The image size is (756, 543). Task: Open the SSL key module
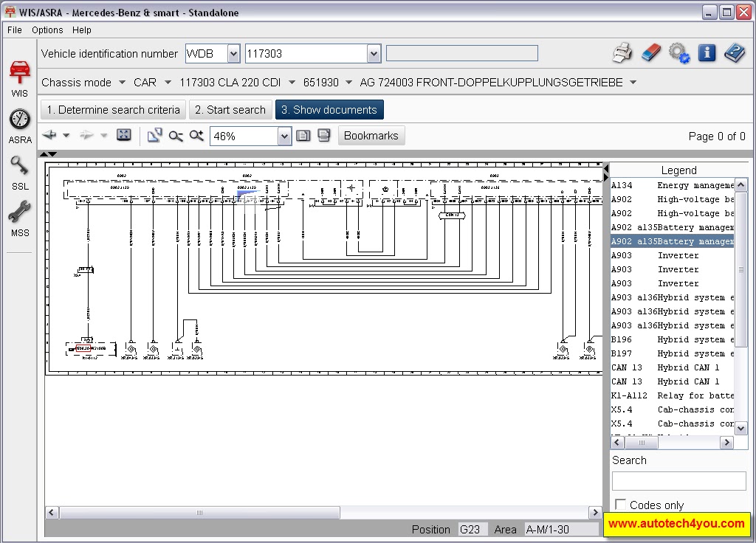(x=19, y=173)
